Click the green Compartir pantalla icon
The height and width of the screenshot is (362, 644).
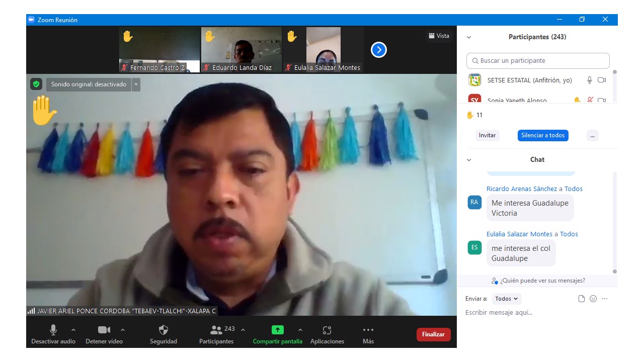coord(277,330)
